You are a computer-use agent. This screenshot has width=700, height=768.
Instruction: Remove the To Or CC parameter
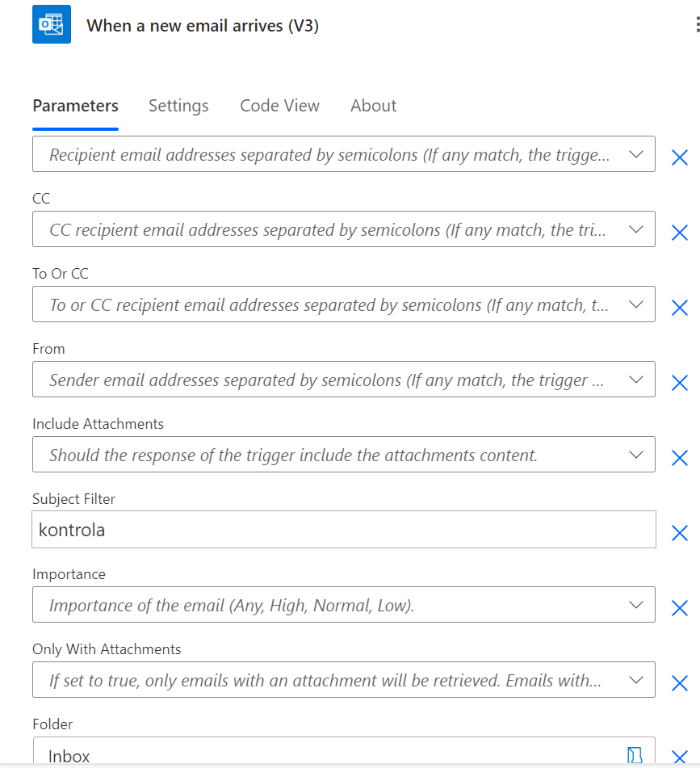coord(680,308)
